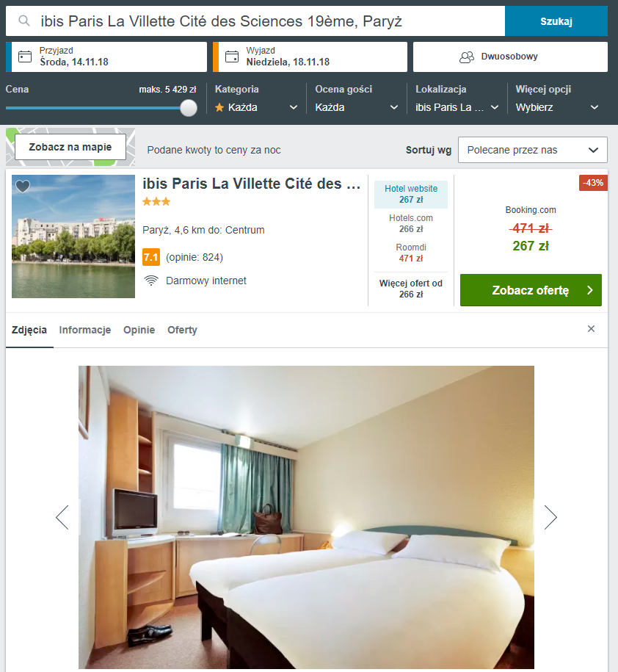Show the next hotel photo arrow

550,517
